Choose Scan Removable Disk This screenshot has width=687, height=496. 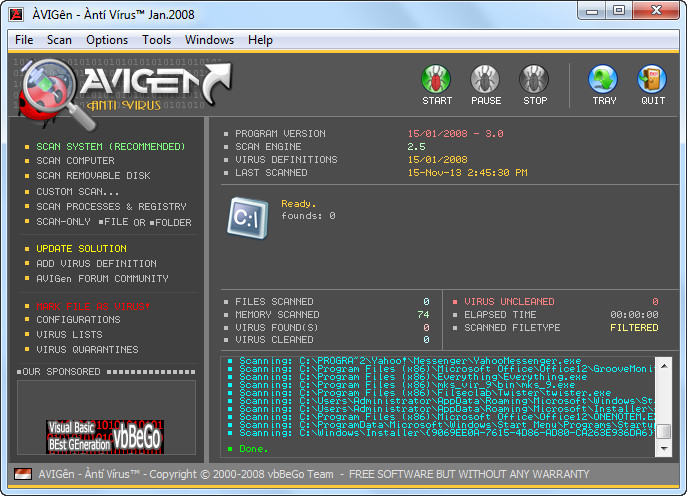[x=93, y=176]
